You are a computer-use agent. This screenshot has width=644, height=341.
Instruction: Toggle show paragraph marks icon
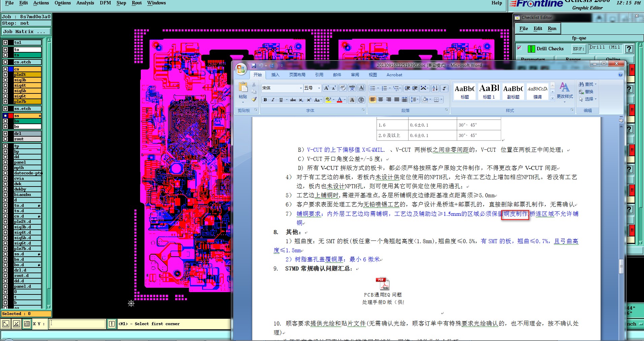point(445,88)
